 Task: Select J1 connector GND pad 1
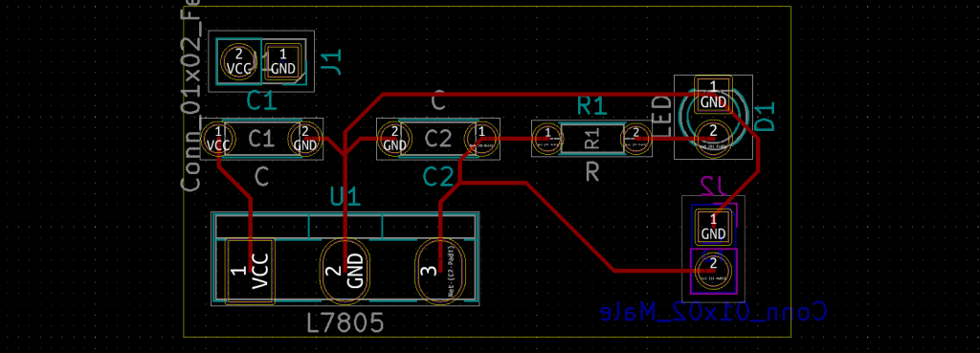coord(283,61)
